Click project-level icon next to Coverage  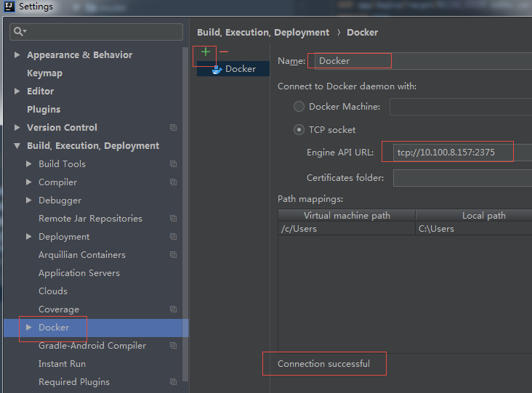(x=173, y=309)
